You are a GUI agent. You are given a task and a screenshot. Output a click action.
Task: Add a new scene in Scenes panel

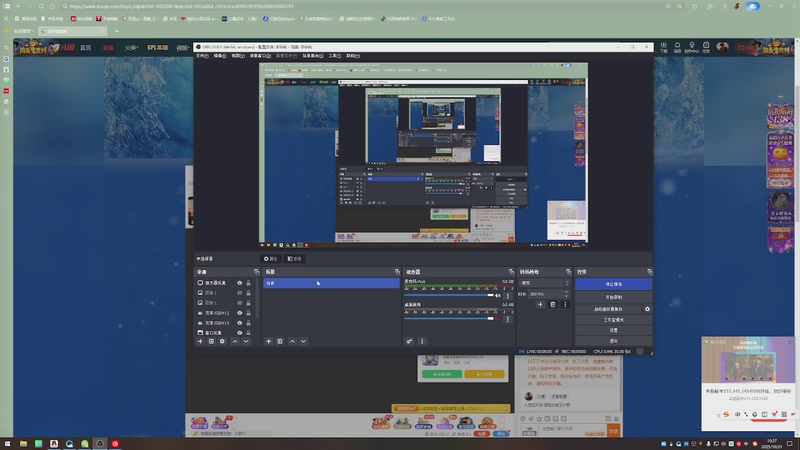coord(268,341)
